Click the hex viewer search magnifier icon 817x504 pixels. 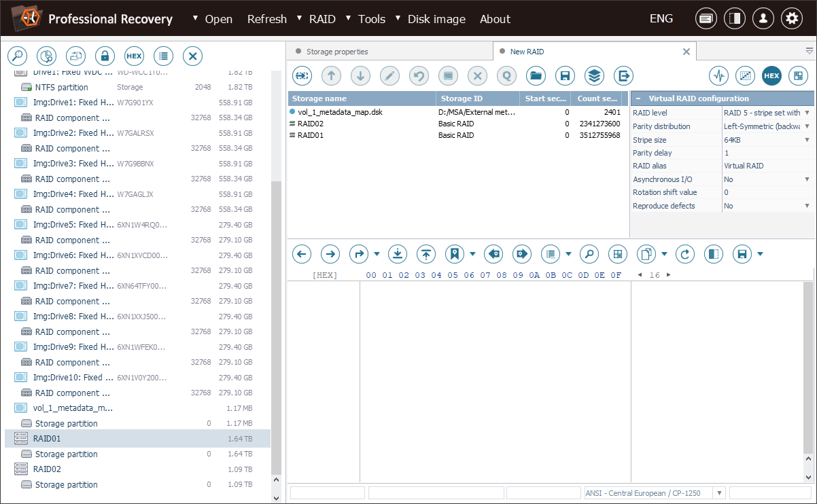tap(589, 254)
